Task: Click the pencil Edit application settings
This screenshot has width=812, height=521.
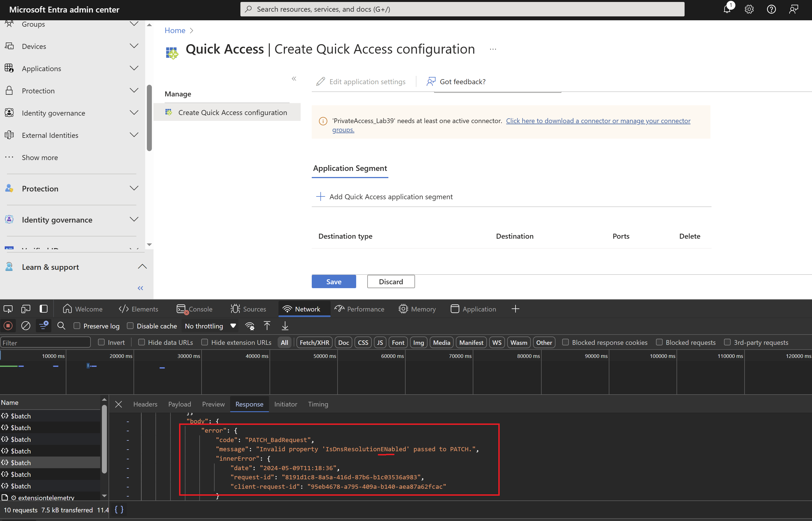Action: click(x=361, y=81)
